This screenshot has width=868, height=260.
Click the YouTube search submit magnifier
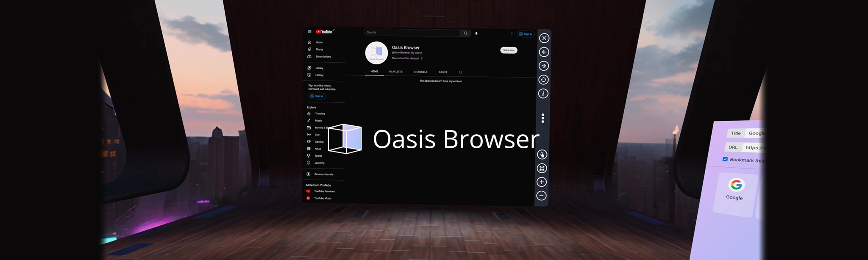pyautogui.click(x=465, y=33)
